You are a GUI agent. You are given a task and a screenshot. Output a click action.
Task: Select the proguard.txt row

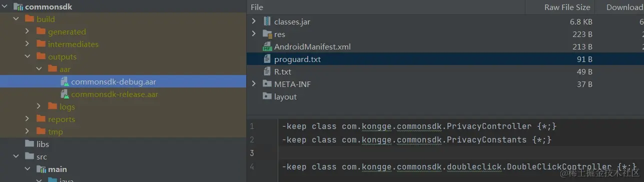pyautogui.click(x=445, y=59)
